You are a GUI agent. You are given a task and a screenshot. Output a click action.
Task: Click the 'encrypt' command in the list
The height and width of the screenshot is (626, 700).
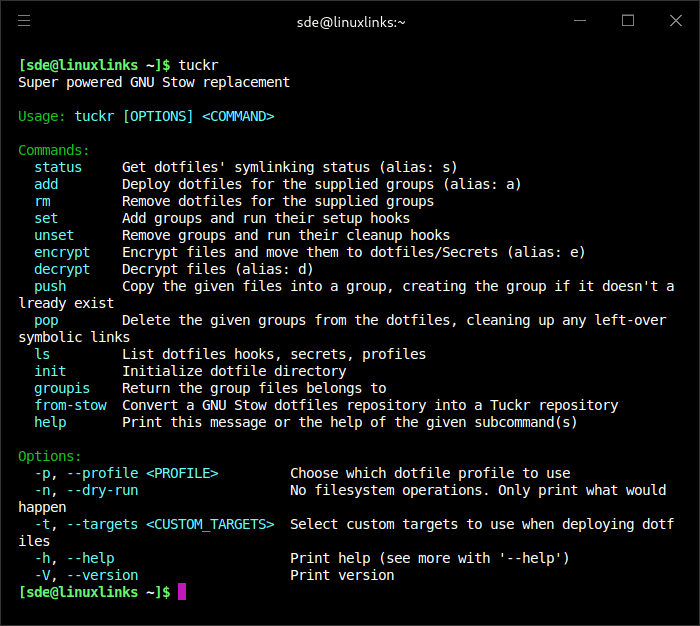pos(62,252)
